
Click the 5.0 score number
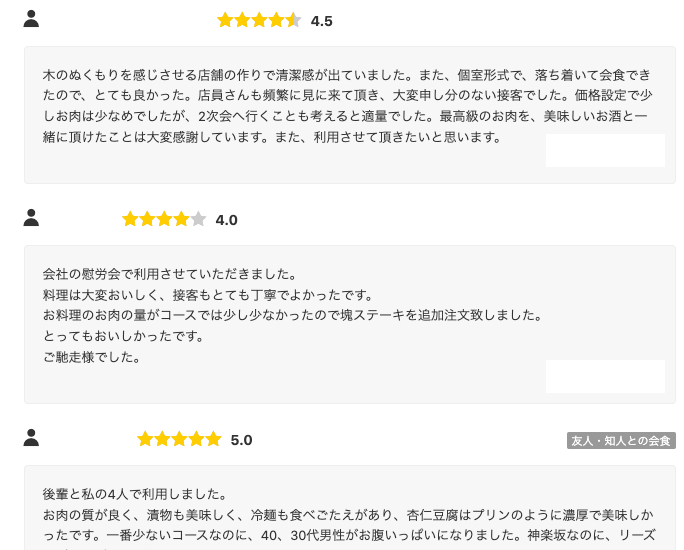coord(241,440)
